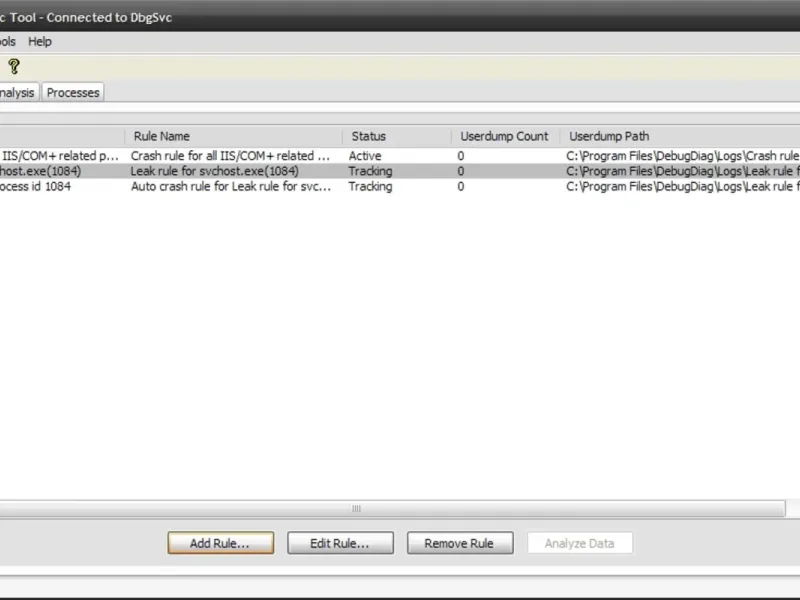Switch to the Processes tab
The width and height of the screenshot is (800, 600).
[73, 93]
